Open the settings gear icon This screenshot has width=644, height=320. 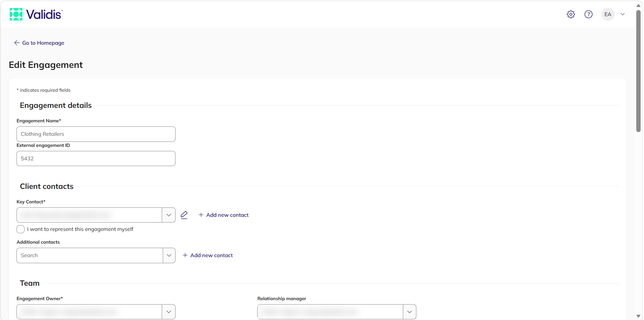(571, 14)
